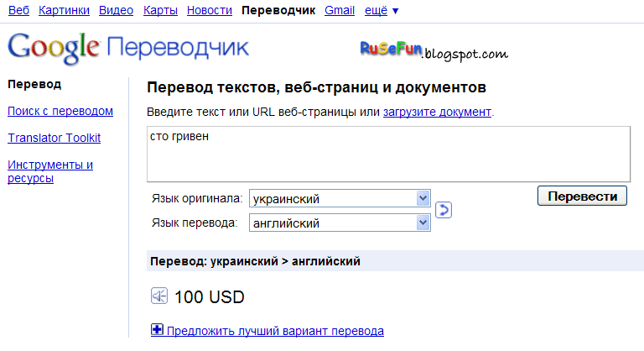Click inside the text box with сто гривен
The image size is (644, 351).
click(388, 154)
